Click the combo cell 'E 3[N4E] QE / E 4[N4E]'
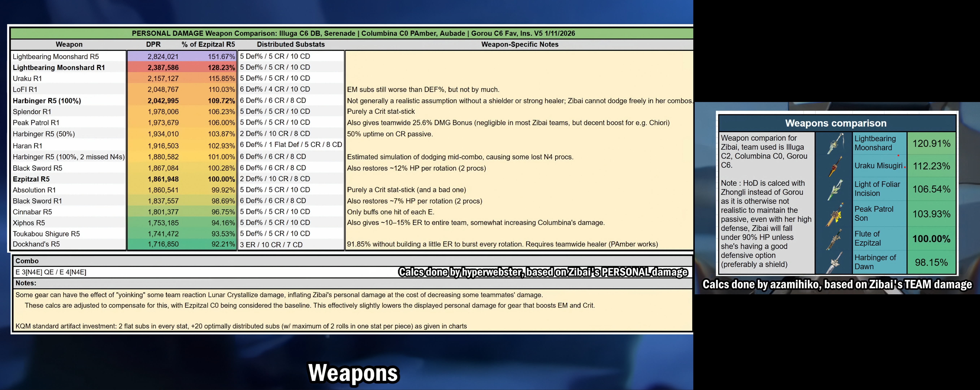980x390 pixels. pos(51,272)
